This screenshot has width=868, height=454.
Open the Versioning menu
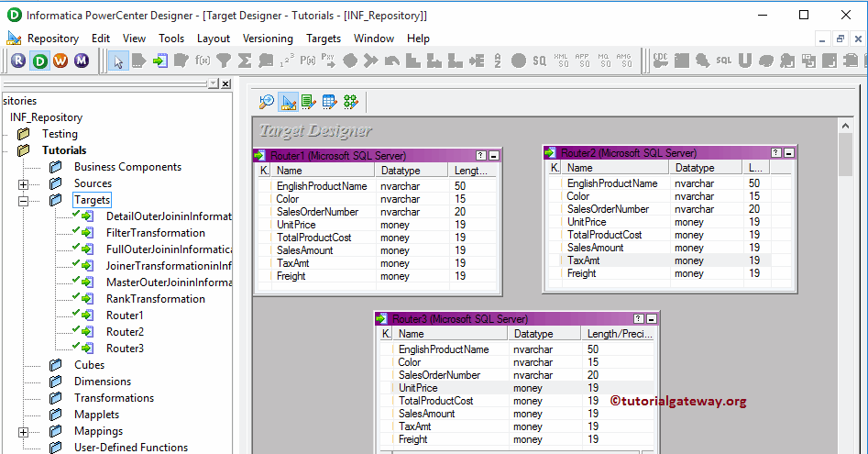coord(268,39)
